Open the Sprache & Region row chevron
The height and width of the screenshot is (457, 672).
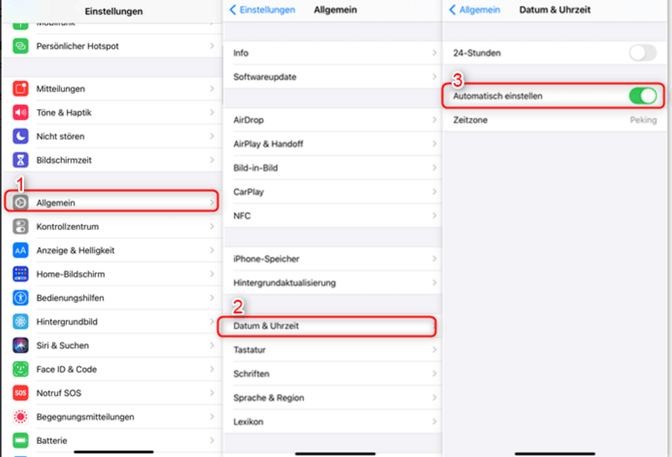point(430,397)
